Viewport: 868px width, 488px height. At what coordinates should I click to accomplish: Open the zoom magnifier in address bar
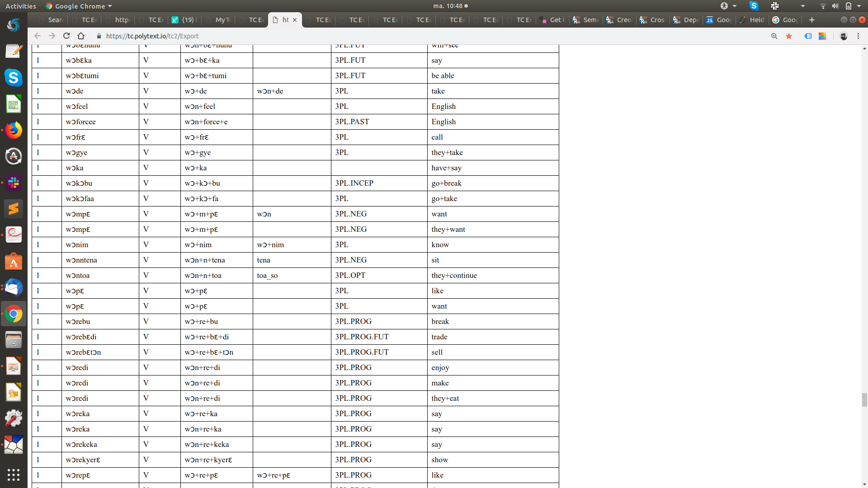coord(774,36)
